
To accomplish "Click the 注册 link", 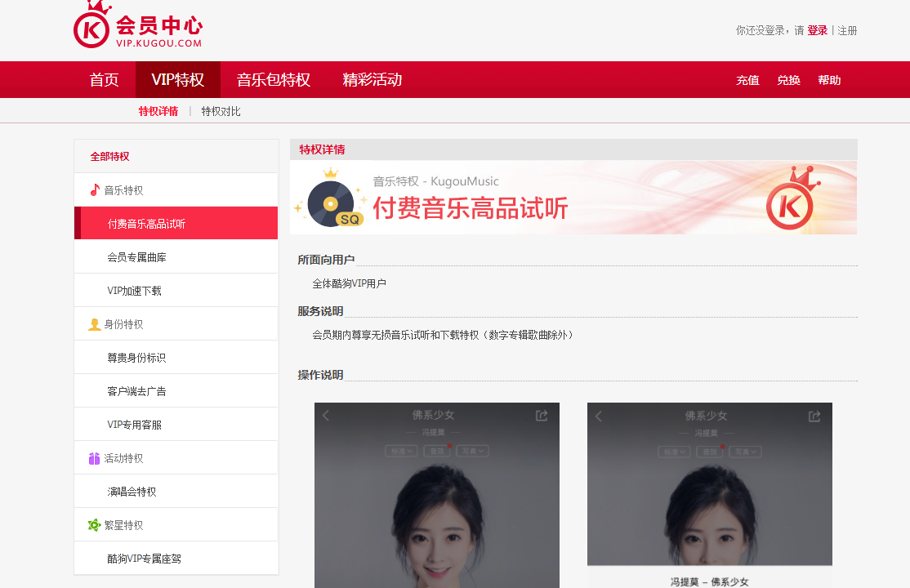I will click(x=847, y=31).
